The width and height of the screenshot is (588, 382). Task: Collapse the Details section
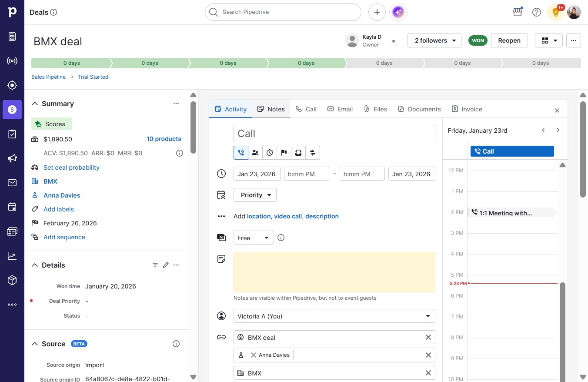pyautogui.click(x=35, y=265)
